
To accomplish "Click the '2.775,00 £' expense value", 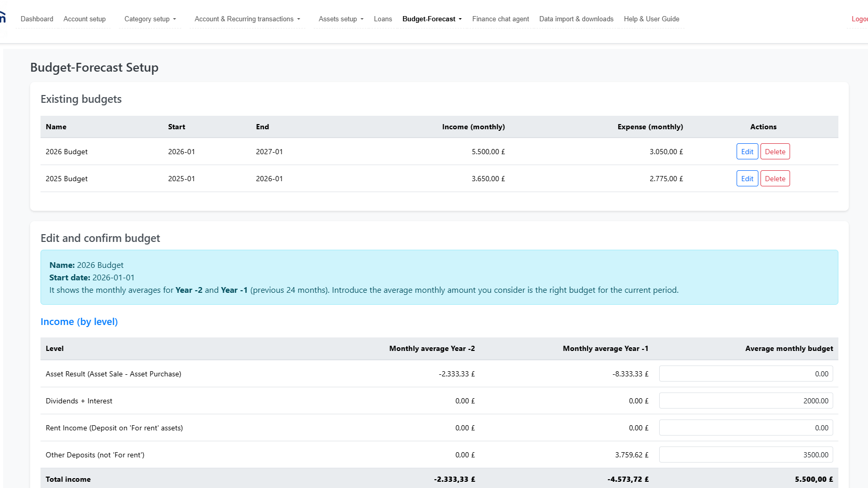I will 666,179.
